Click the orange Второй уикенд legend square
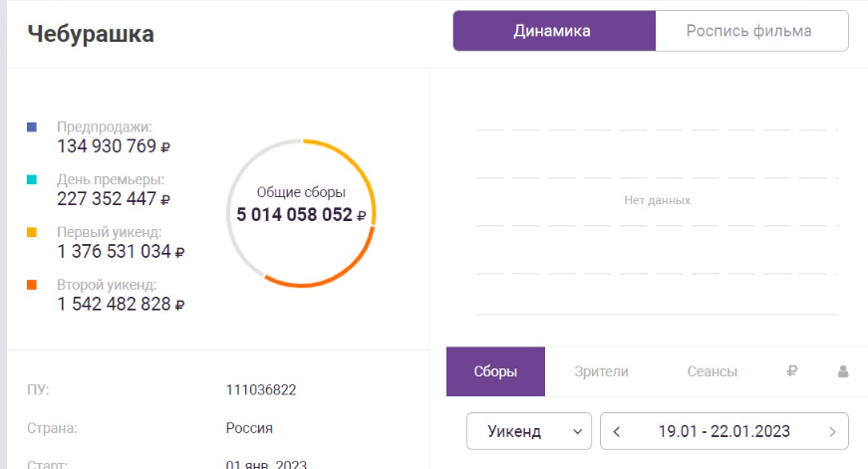Image resolution: width=868 pixels, height=469 pixels. tap(32, 285)
